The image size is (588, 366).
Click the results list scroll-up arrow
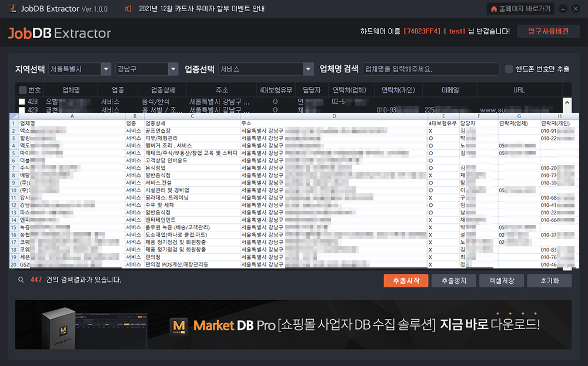pos(567,102)
